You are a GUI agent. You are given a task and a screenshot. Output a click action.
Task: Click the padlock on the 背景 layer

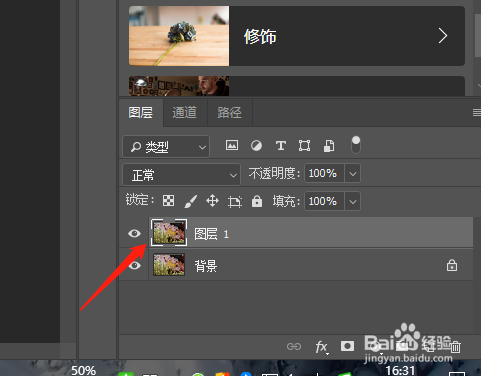tap(452, 265)
